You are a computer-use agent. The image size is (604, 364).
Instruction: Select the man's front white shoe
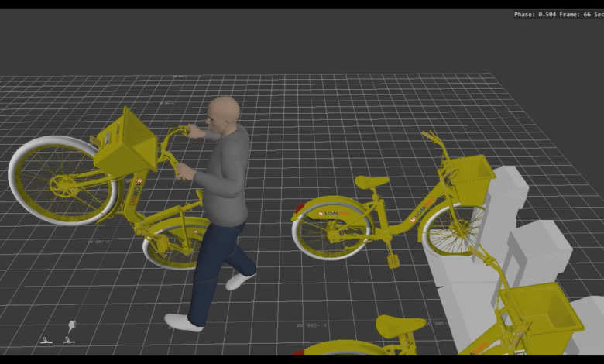(184, 322)
